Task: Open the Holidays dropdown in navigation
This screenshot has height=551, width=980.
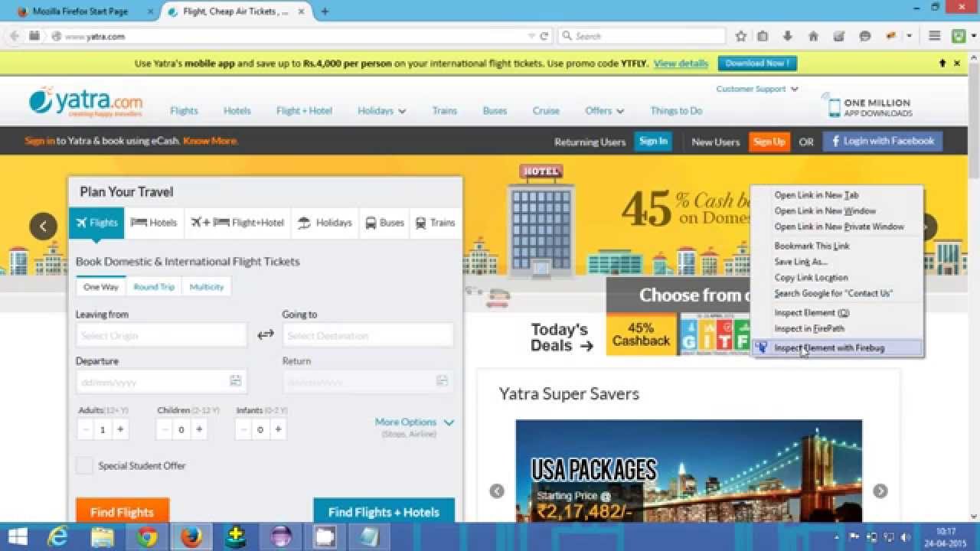Action: click(x=382, y=111)
